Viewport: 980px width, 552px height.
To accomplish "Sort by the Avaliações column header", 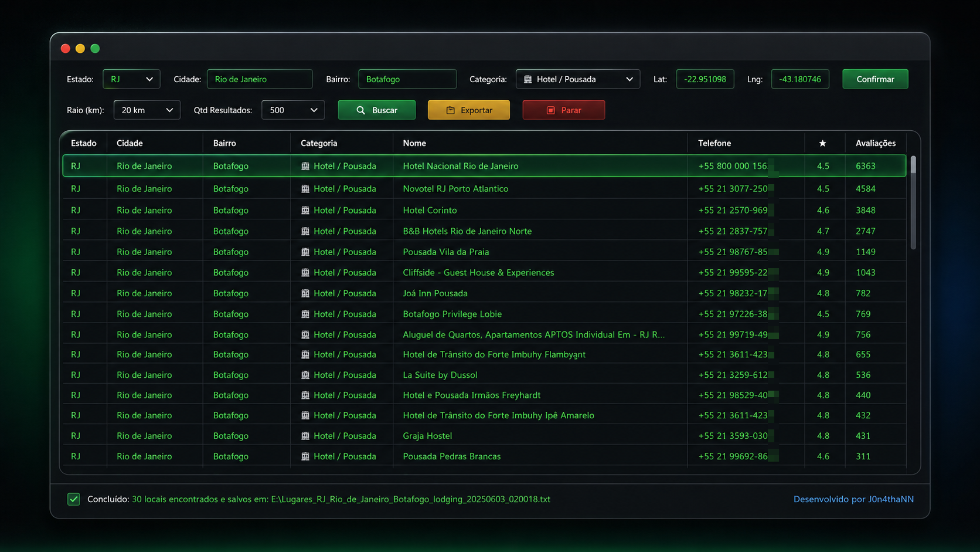I will pos(876,143).
